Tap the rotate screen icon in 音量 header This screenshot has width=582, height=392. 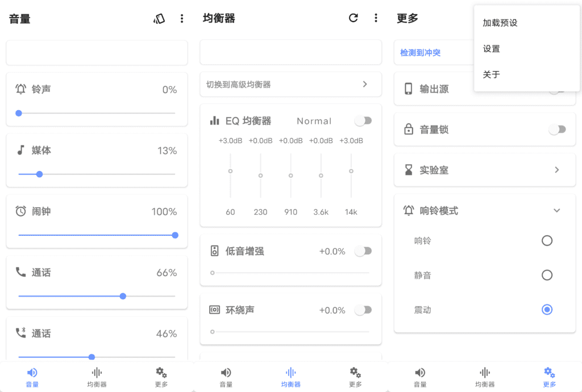pos(159,19)
